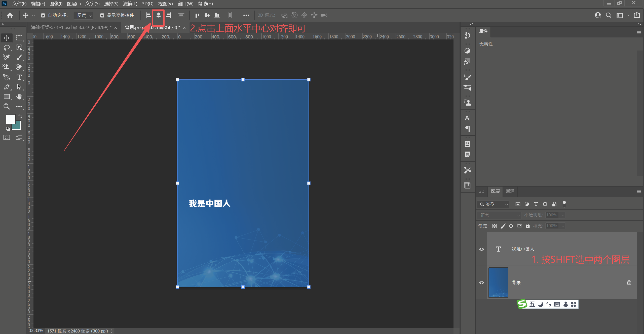The width and height of the screenshot is (644, 334).
Task: Click the align top edges icon
Action: tap(197, 15)
